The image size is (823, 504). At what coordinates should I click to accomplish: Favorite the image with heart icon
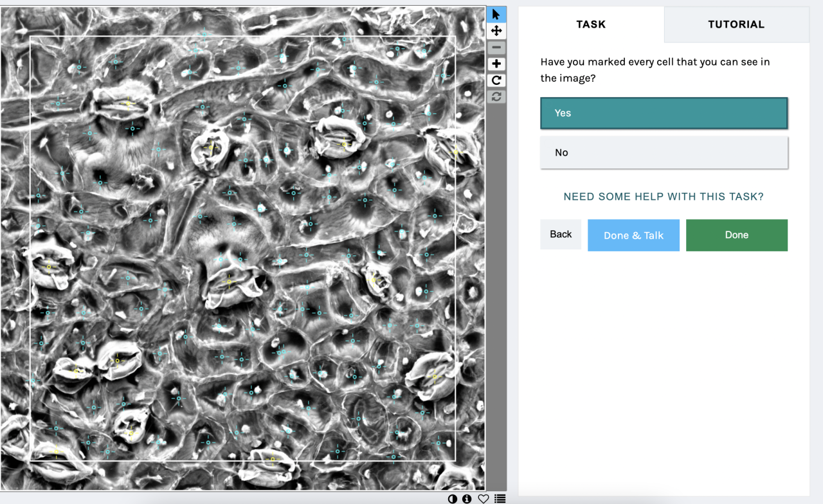pyautogui.click(x=484, y=499)
